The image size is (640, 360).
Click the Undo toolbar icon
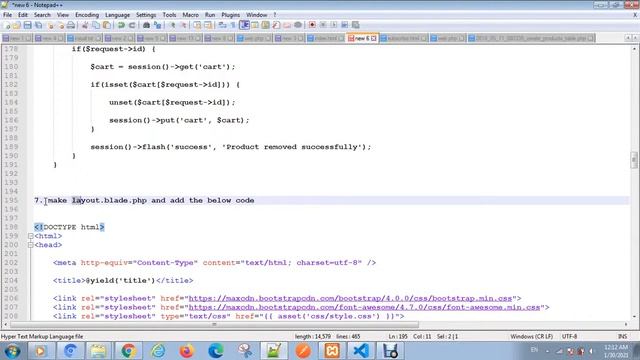(121, 25)
